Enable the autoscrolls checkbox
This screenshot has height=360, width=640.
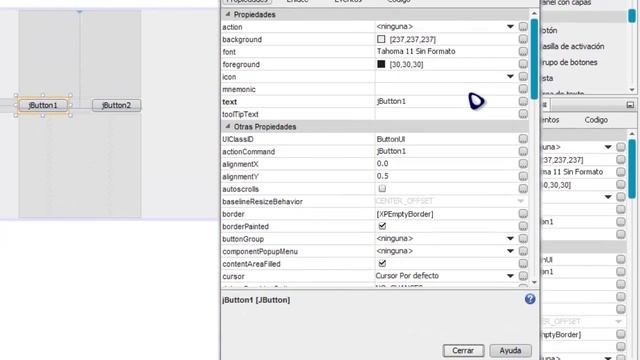(382, 189)
